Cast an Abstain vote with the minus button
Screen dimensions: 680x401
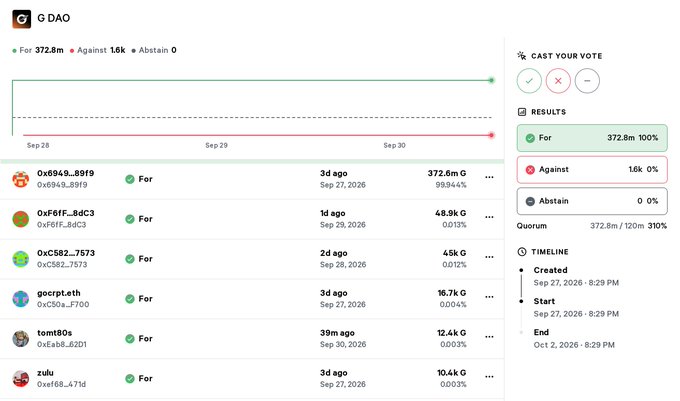point(587,81)
